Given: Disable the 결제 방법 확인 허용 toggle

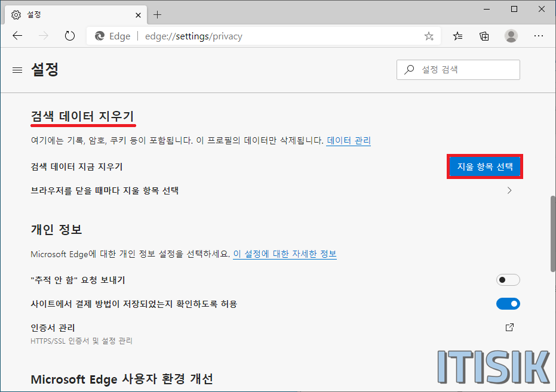Looking at the screenshot, I should (x=508, y=304).
